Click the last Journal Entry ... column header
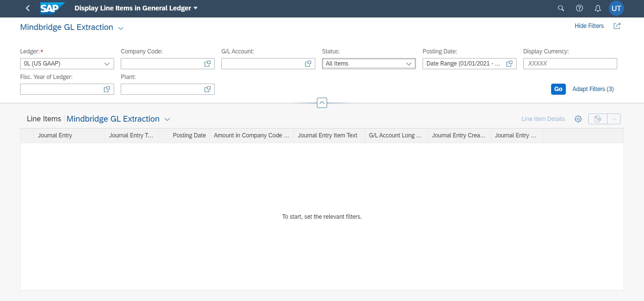 pyautogui.click(x=517, y=135)
